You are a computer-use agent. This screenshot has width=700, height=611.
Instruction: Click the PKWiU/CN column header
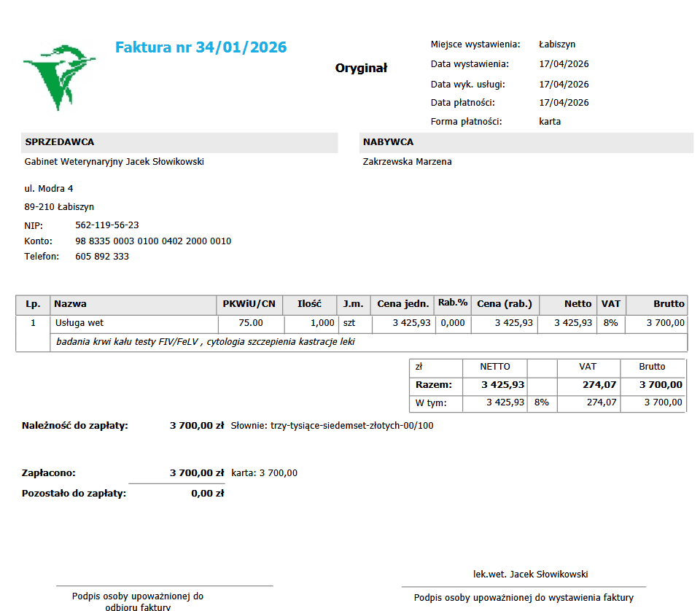pyautogui.click(x=249, y=304)
